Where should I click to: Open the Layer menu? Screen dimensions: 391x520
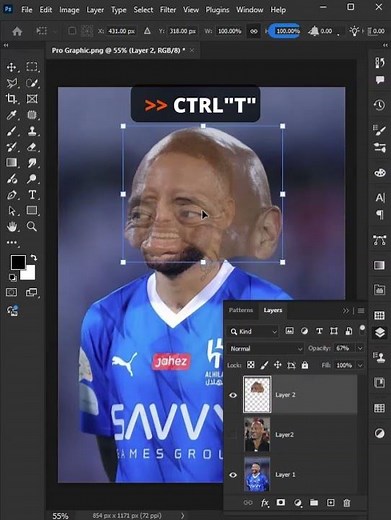pyautogui.click(x=95, y=10)
